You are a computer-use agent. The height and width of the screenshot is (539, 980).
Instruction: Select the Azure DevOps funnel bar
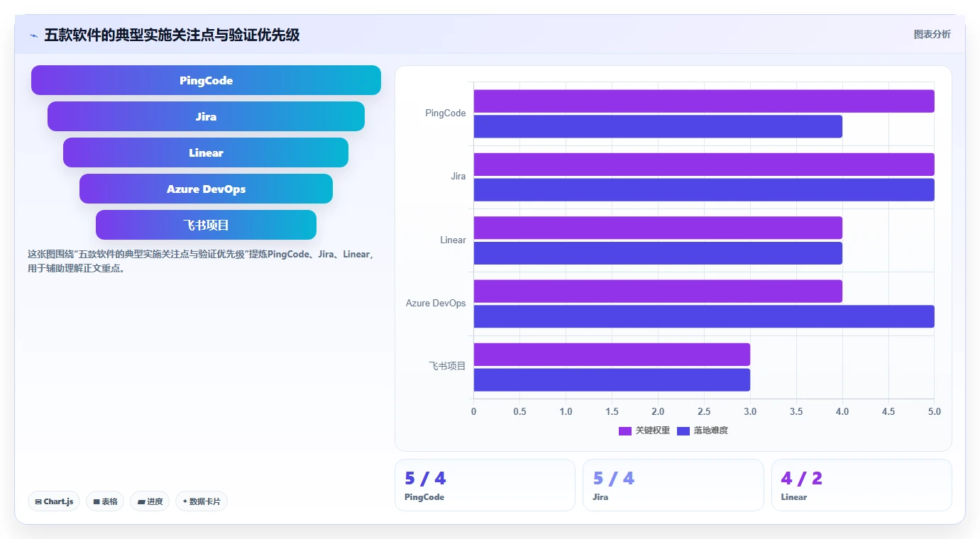[206, 189]
